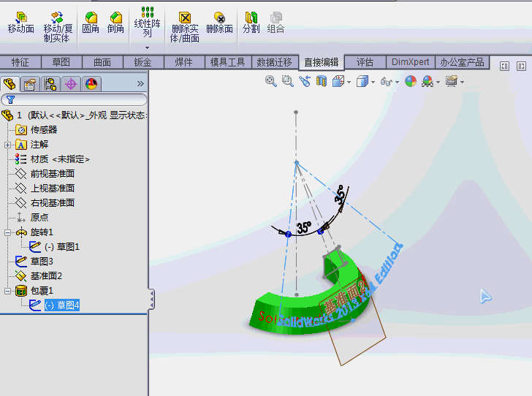532x396 pixels.
Task: Open the PropertyManager panel tab
Action: (x=30, y=84)
